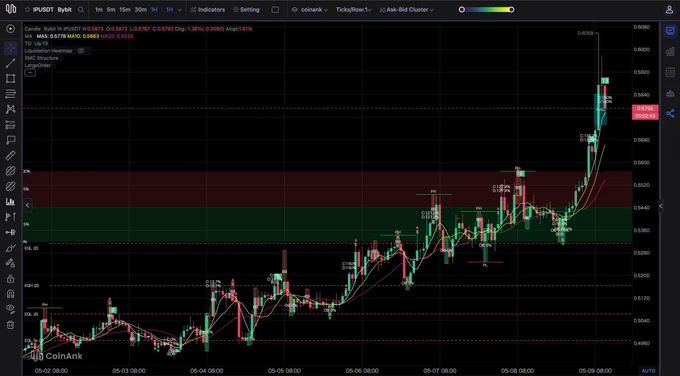Switch to the 30m timeframe
680x376 pixels.
(x=140, y=10)
